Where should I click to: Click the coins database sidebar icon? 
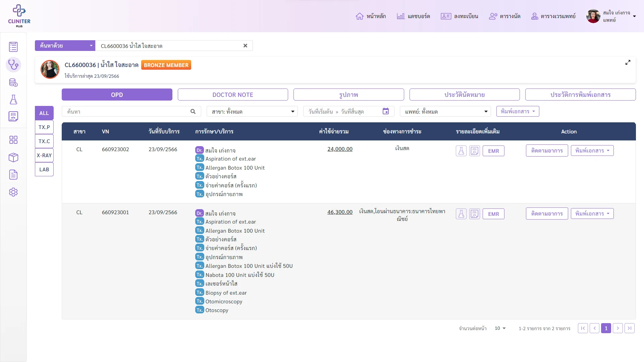[x=13, y=82]
